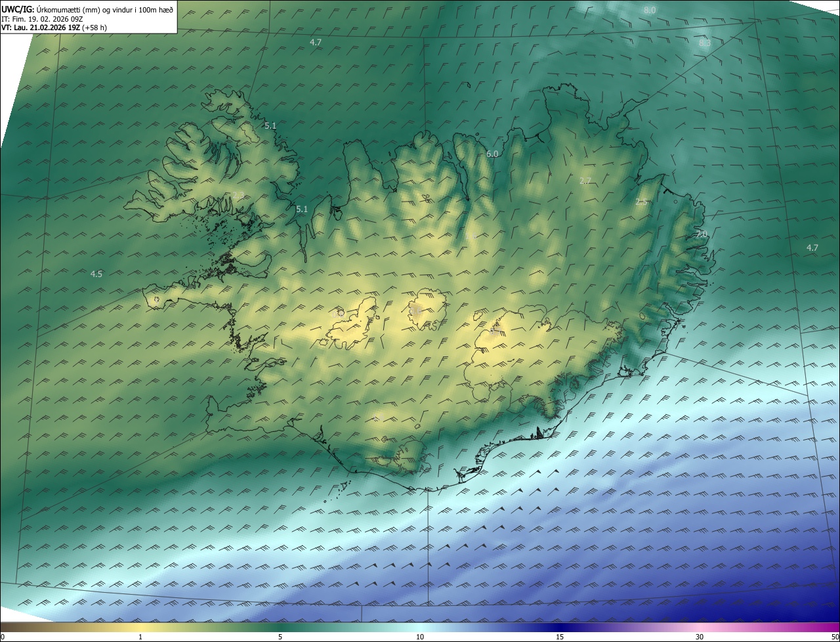840x642 pixels.
Task: Select the 6.0 value label on the map
Action: 492,154
